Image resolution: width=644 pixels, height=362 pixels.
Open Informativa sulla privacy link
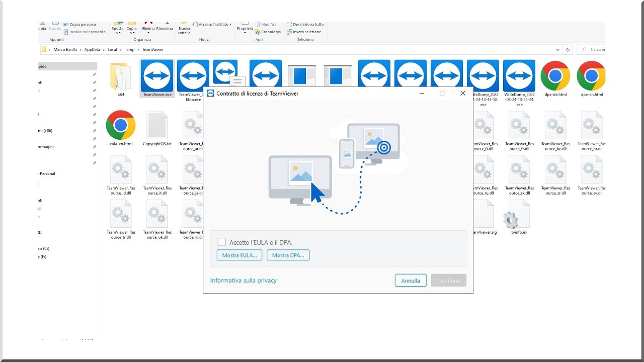tap(244, 281)
